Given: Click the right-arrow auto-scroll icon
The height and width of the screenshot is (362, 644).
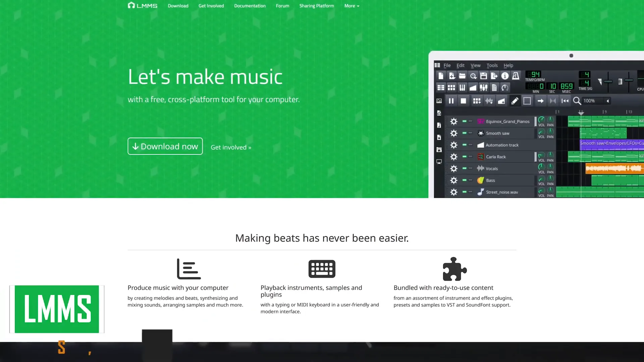Looking at the screenshot, I should (x=540, y=101).
